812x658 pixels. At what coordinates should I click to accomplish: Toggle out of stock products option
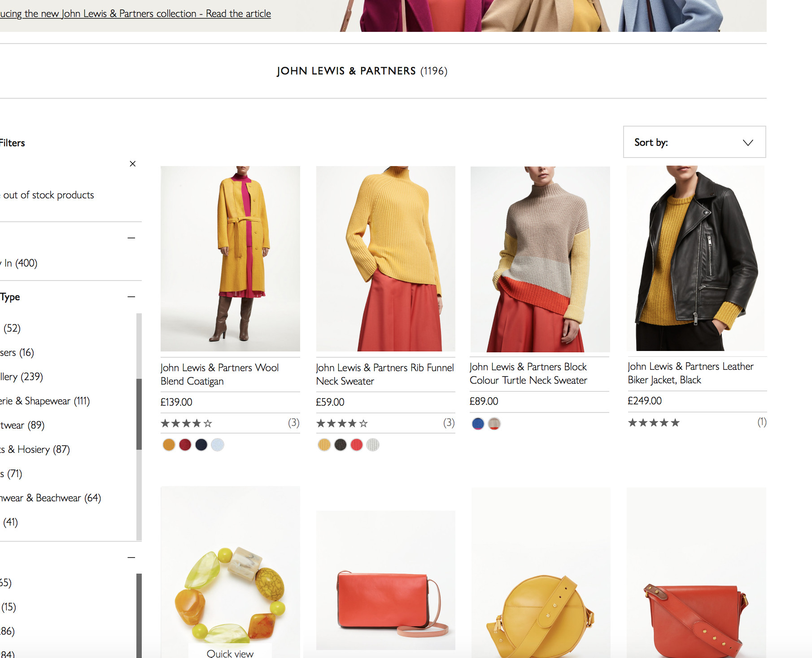tap(47, 195)
